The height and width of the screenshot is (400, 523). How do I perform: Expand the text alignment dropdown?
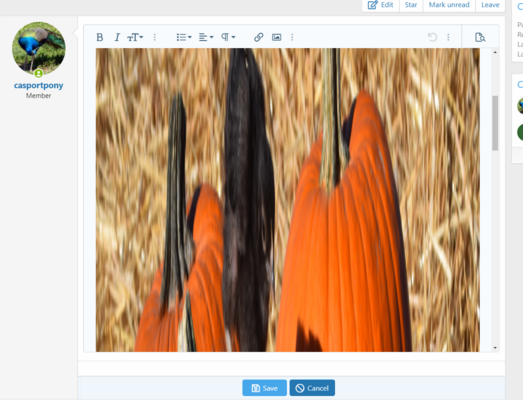click(206, 37)
